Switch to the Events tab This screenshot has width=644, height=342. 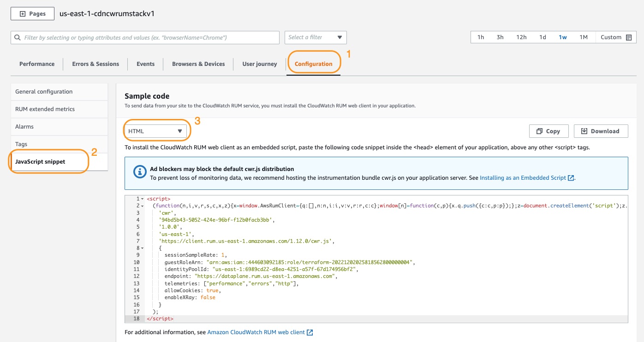pos(145,64)
